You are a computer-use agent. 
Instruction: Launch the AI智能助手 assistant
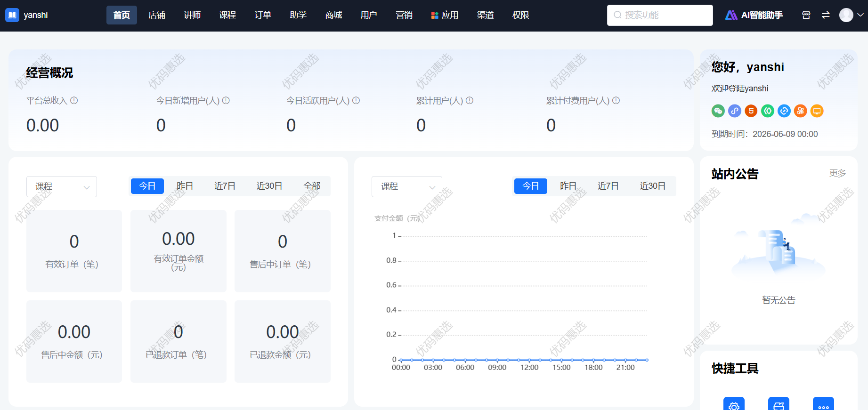pos(754,15)
